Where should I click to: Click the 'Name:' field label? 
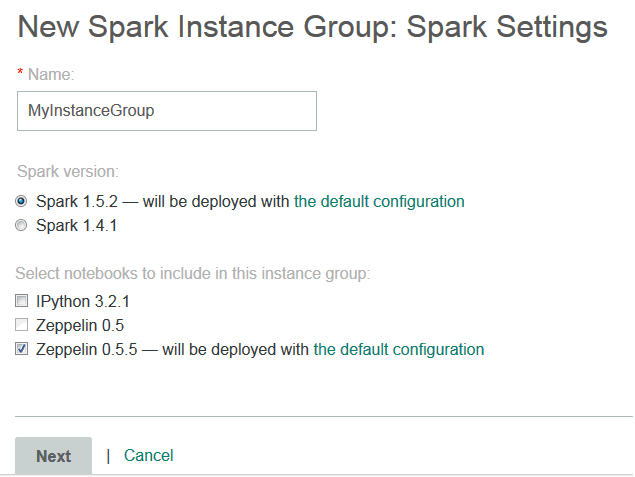click(x=51, y=75)
